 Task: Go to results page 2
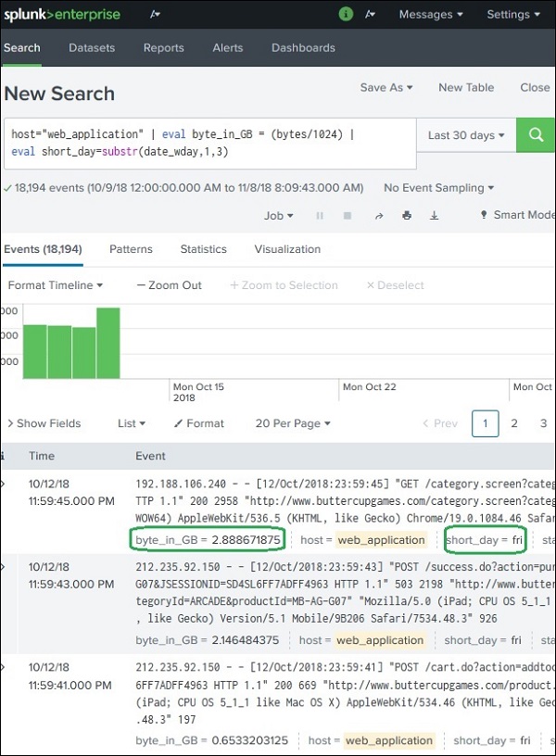click(513, 423)
